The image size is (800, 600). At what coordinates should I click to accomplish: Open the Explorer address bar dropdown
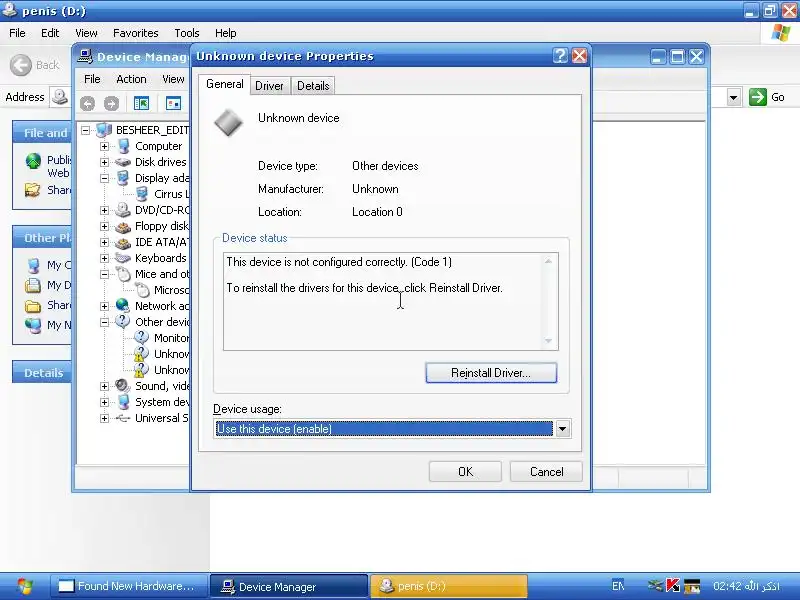click(x=734, y=97)
